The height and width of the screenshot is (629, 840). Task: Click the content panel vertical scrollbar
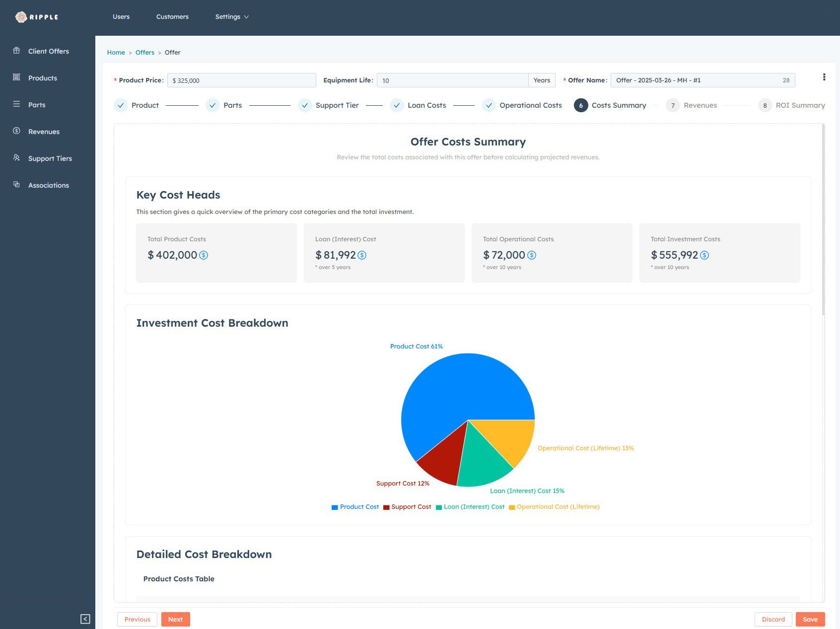[x=823, y=219]
